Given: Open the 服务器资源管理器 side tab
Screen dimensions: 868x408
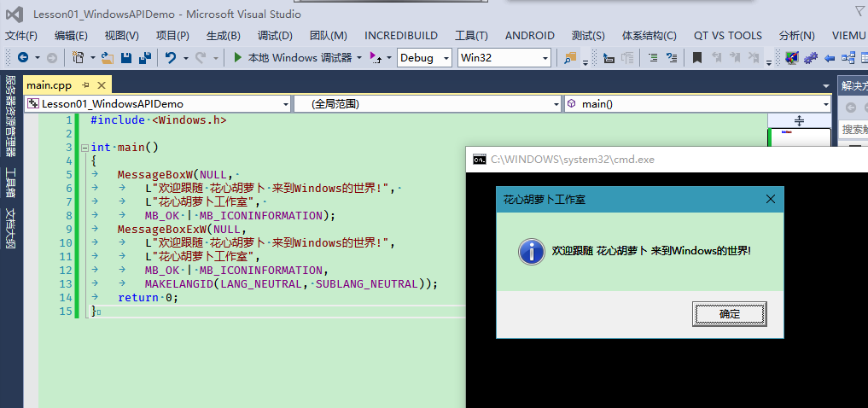Looking at the screenshot, I should (x=11, y=117).
